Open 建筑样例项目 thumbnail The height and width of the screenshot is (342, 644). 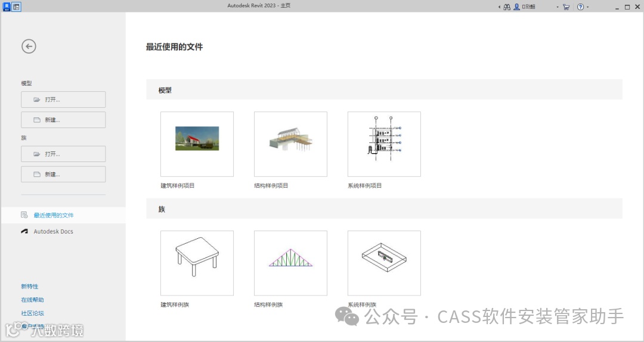pos(197,144)
